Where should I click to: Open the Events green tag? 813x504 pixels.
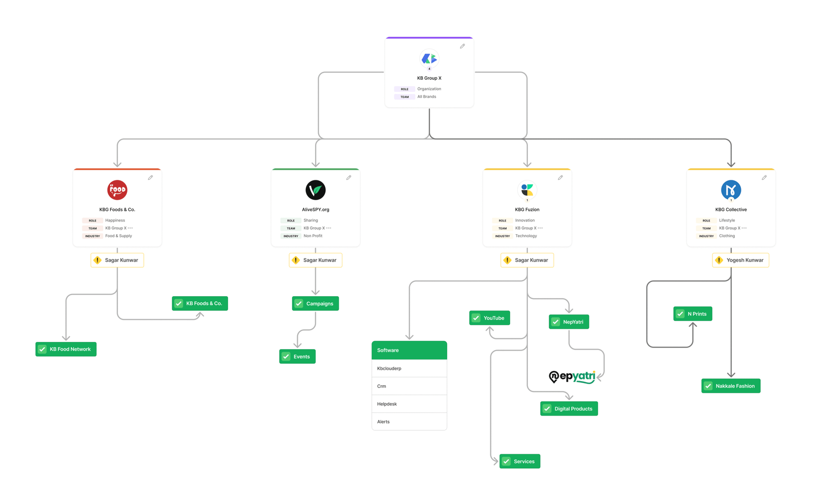click(x=297, y=357)
